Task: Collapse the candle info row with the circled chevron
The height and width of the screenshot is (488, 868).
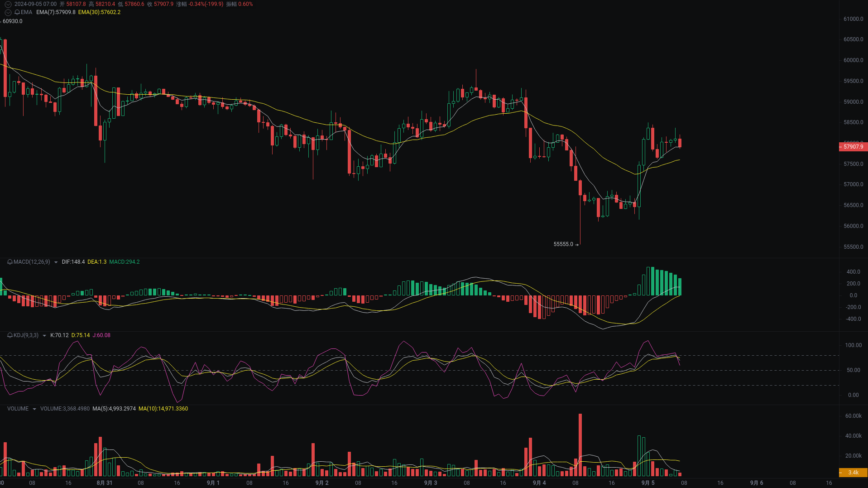Action: [8, 4]
